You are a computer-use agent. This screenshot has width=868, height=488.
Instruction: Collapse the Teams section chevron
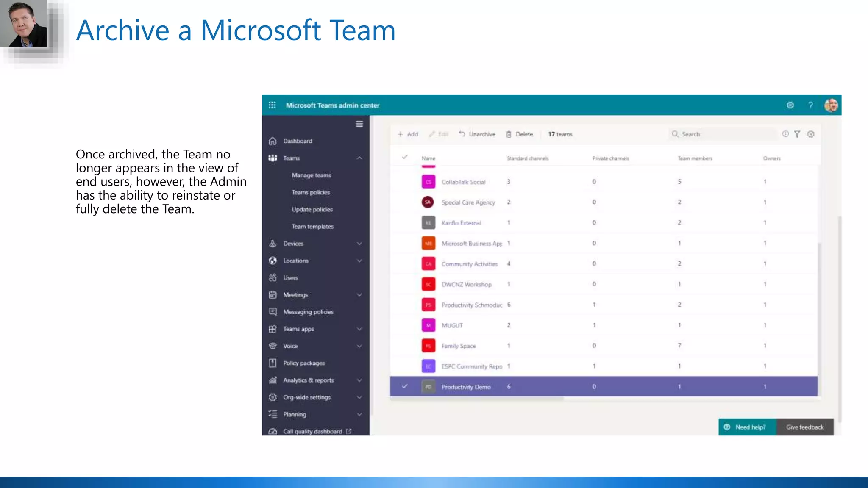point(359,158)
